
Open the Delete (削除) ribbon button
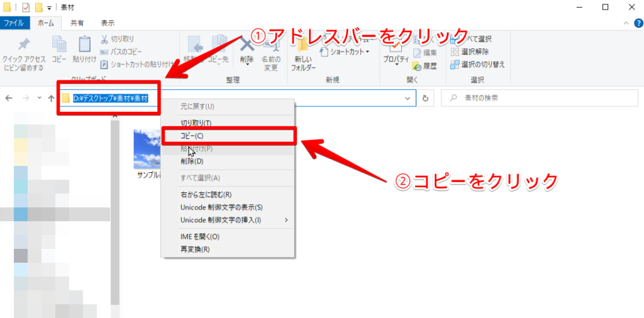tap(247, 52)
